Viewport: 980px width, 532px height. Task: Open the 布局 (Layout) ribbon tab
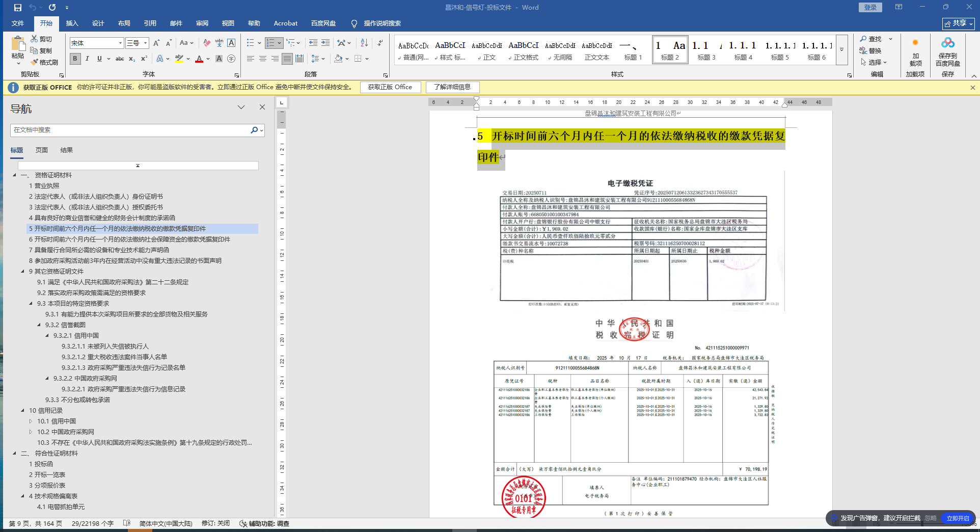[124, 23]
